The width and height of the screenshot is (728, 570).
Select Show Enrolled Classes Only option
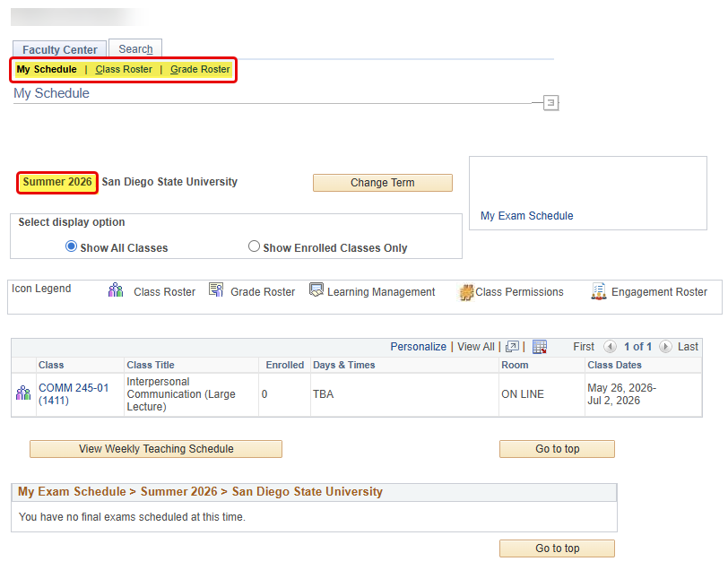255,246
